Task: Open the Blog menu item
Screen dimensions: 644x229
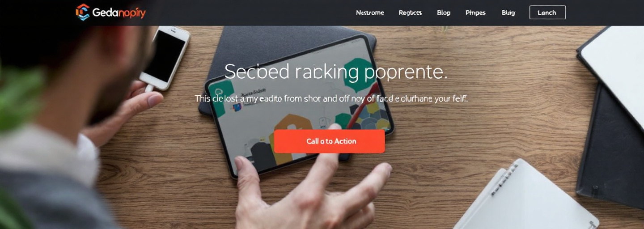Action: coord(444,13)
